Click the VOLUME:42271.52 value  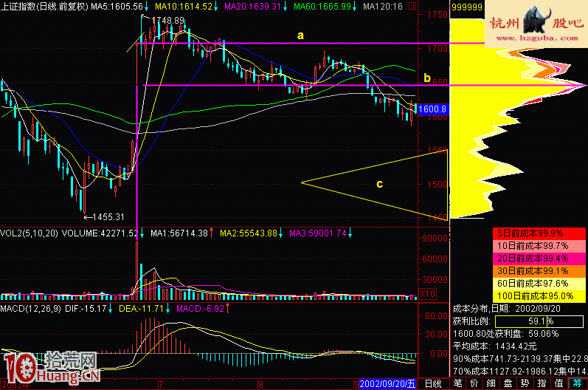(100, 233)
